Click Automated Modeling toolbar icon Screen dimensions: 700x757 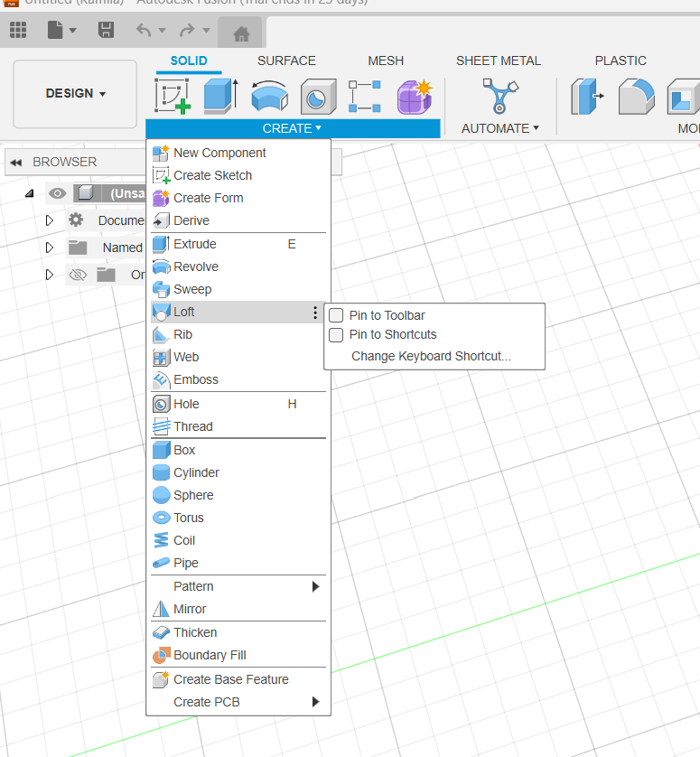point(500,96)
